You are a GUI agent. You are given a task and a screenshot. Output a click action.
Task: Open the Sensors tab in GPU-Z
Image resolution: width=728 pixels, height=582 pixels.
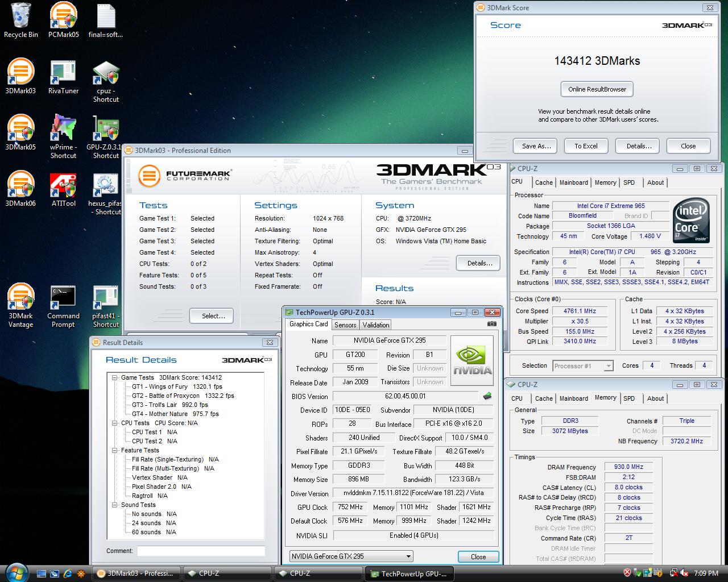345,325
